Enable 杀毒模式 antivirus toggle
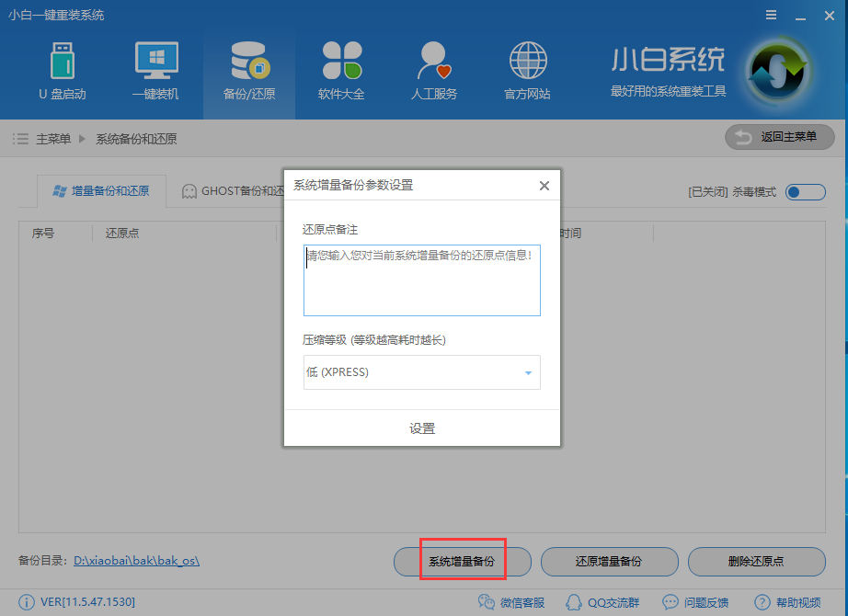The image size is (848, 616). tap(804, 192)
